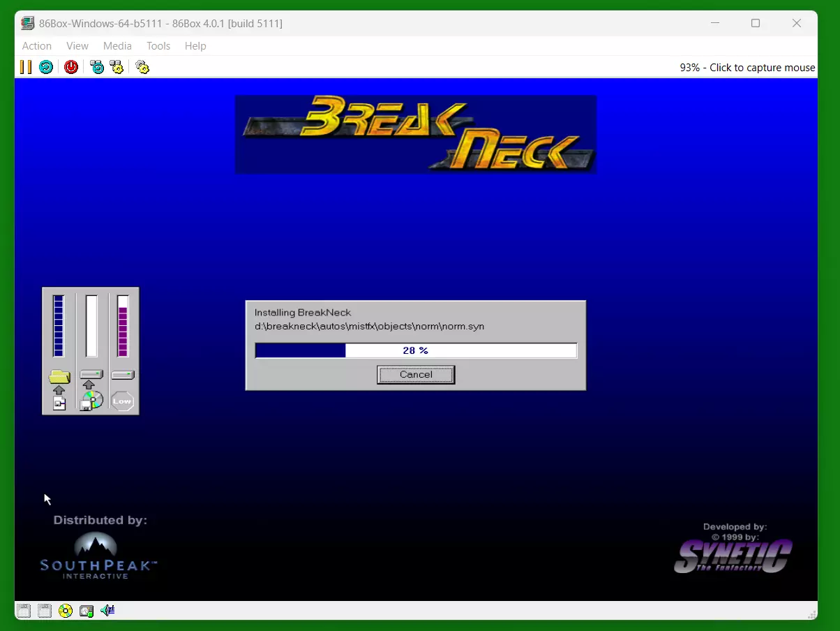
Task: Click the second floppy drive status icon
Action: coord(45,611)
